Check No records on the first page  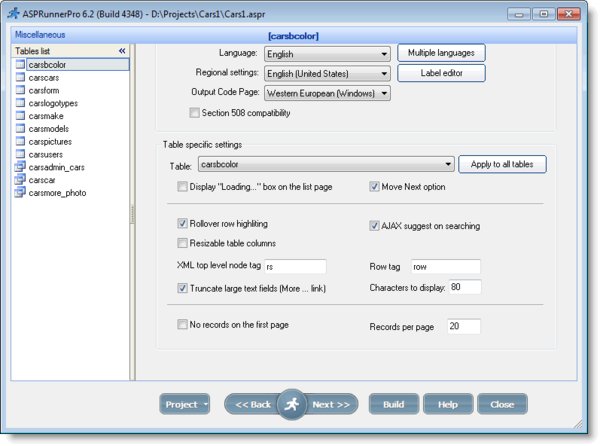[x=183, y=324]
